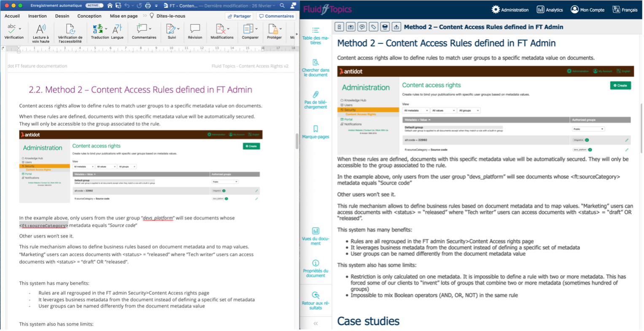The width and height of the screenshot is (644, 331).
Task: Click Chercher dans le document sidebar icon
Action: pyautogui.click(x=315, y=68)
